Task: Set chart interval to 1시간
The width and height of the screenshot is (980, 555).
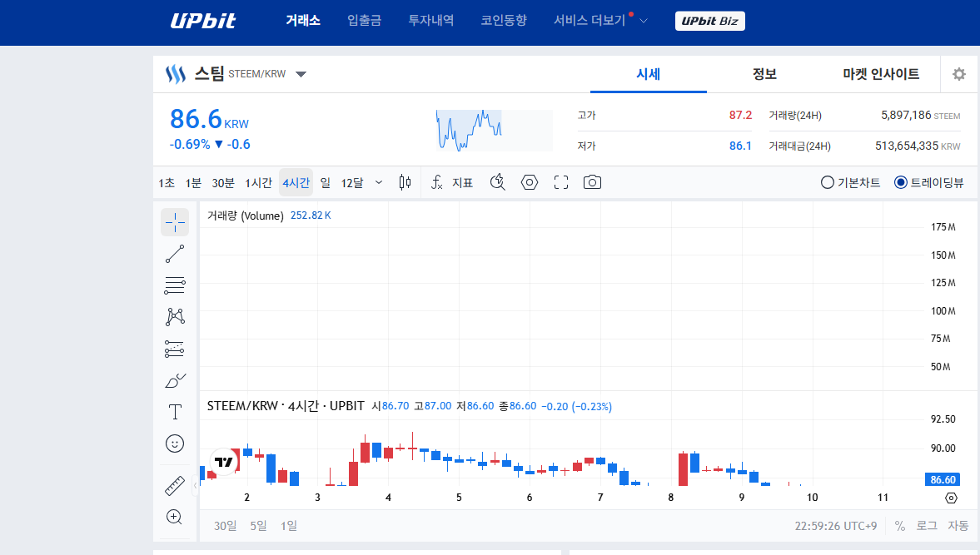Action: (x=258, y=182)
